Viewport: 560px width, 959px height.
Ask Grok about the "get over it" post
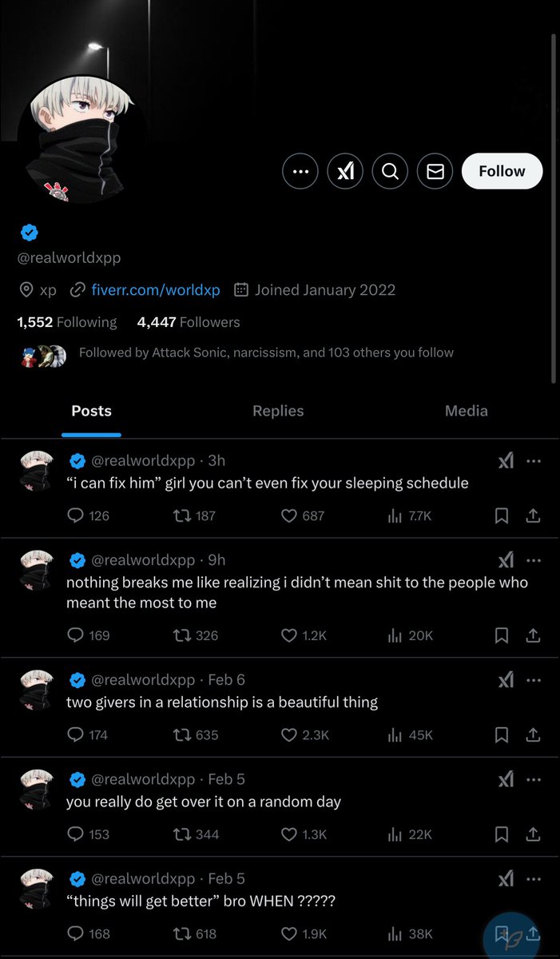point(506,780)
